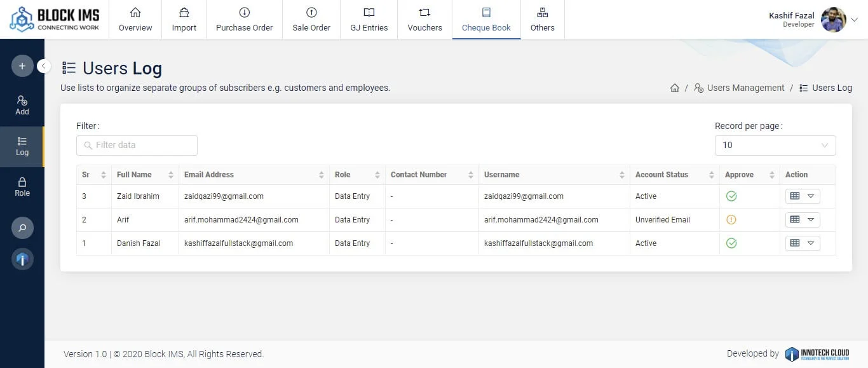Click the plus button in the sidebar
Image resolution: width=868 pixels, height=368 pixels.
(x=22, y=66)
